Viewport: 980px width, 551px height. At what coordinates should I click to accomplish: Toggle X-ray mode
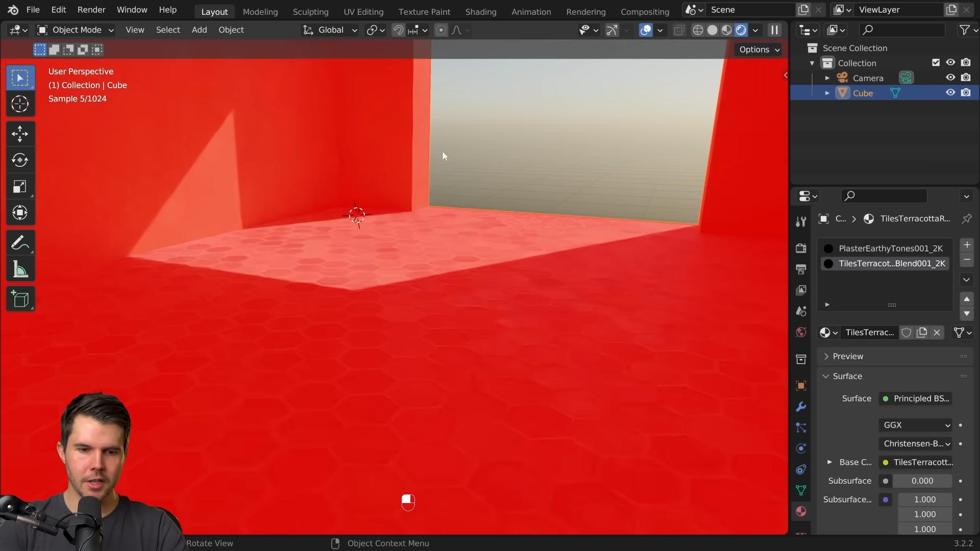(679, 30)
